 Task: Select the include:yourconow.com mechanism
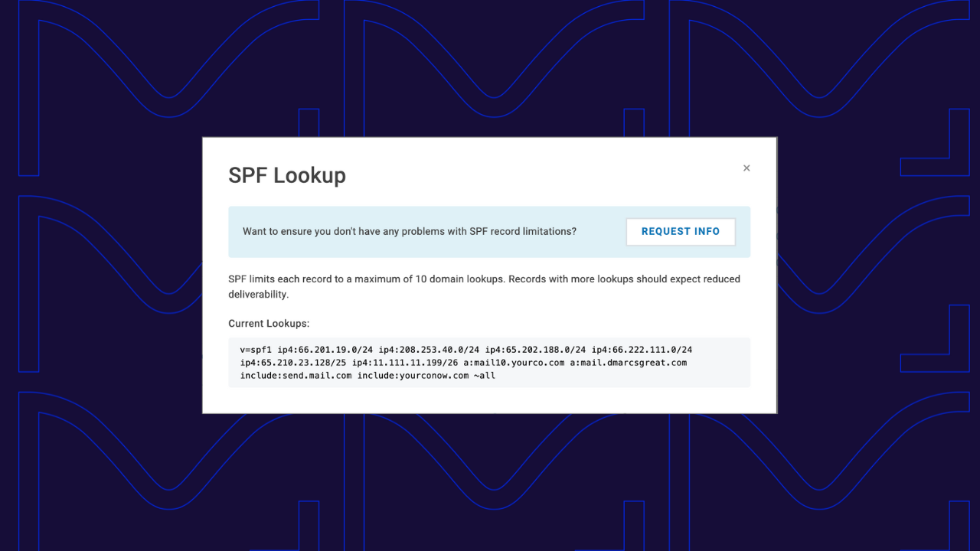pos(413,375)
